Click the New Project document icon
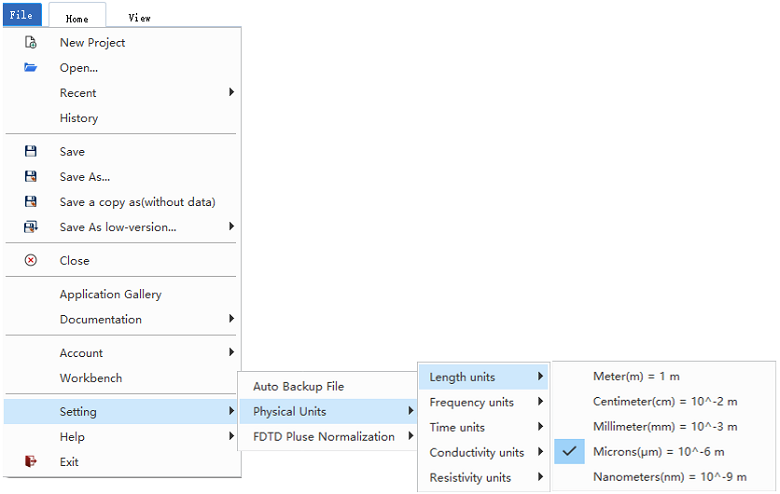 pos(31,42)
